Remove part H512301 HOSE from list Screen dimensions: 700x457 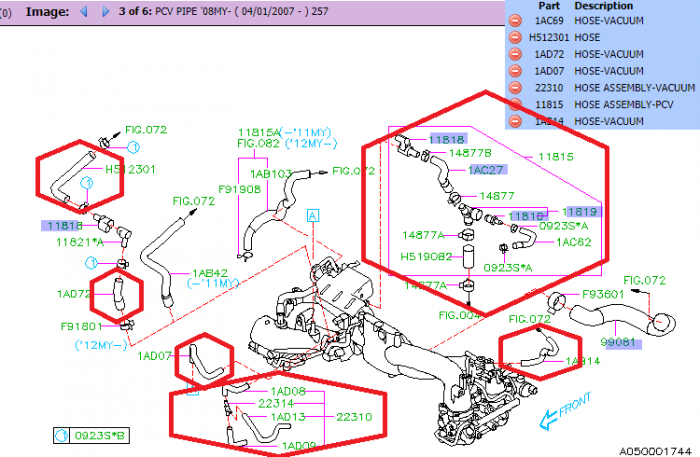coord(515,36)
